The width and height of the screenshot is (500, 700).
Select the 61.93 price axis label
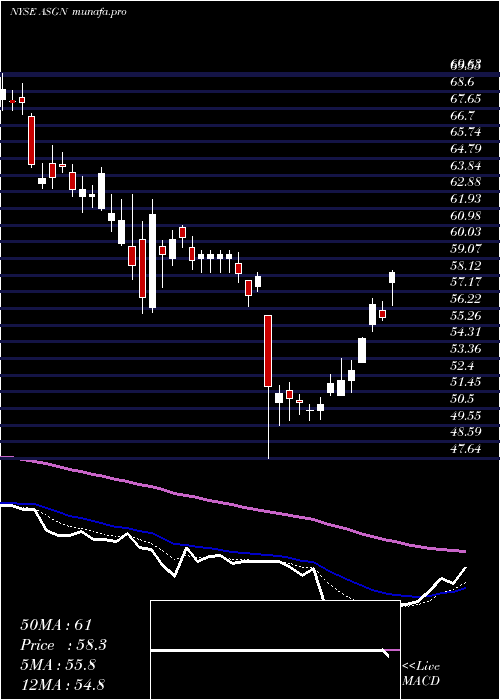pos(465,199)
